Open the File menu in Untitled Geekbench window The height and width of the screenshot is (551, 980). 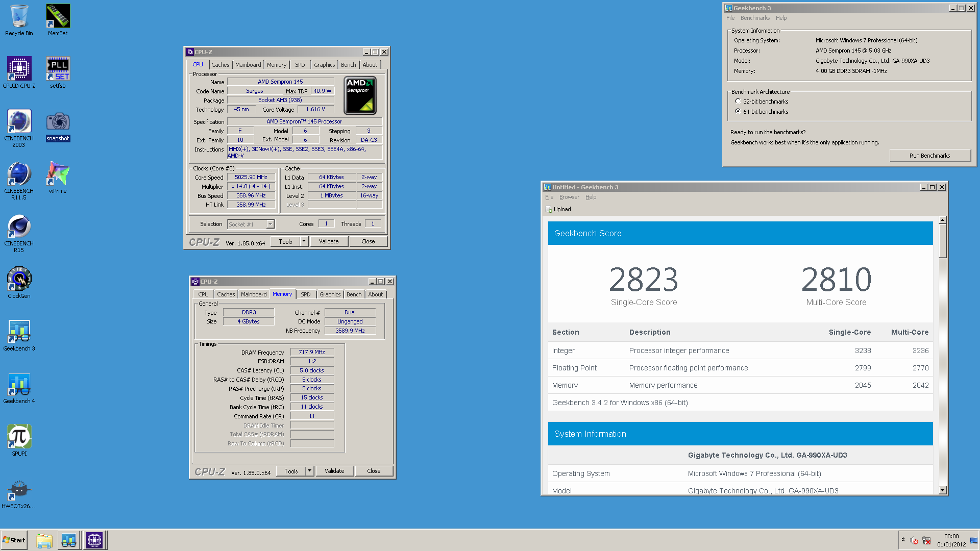pyautogui.click(x=549, y=197)
